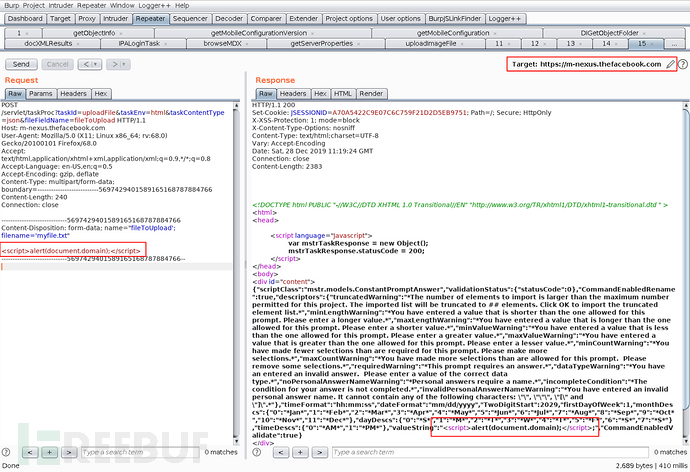Click next match button in request search
Image resolution: width=690 pixels, height=472 pixels.
[69, 452]
